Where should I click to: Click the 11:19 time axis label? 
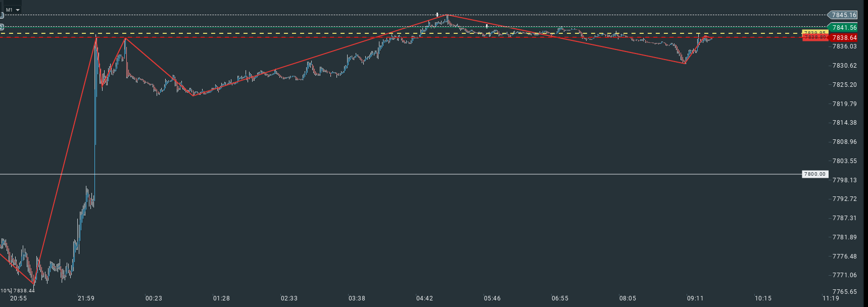[x=831, y=298]
